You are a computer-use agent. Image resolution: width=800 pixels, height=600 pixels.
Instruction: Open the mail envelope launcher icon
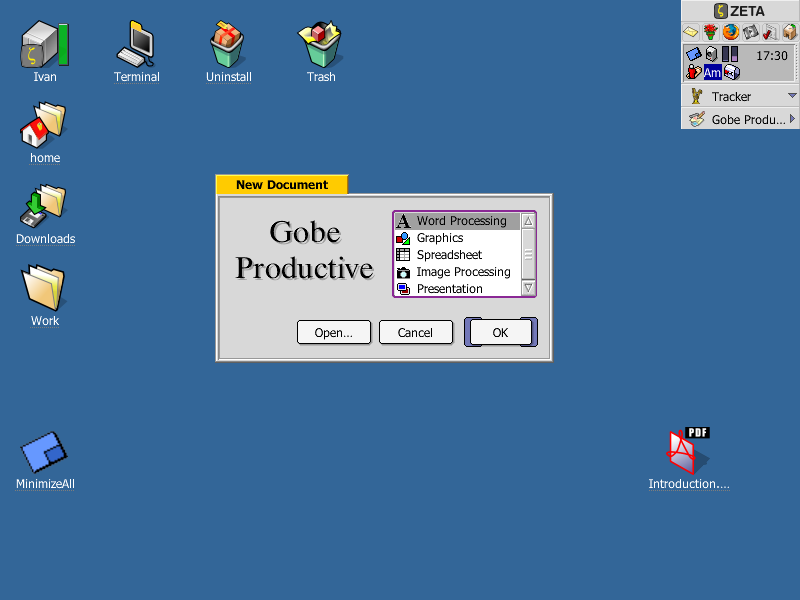[691, 32]
